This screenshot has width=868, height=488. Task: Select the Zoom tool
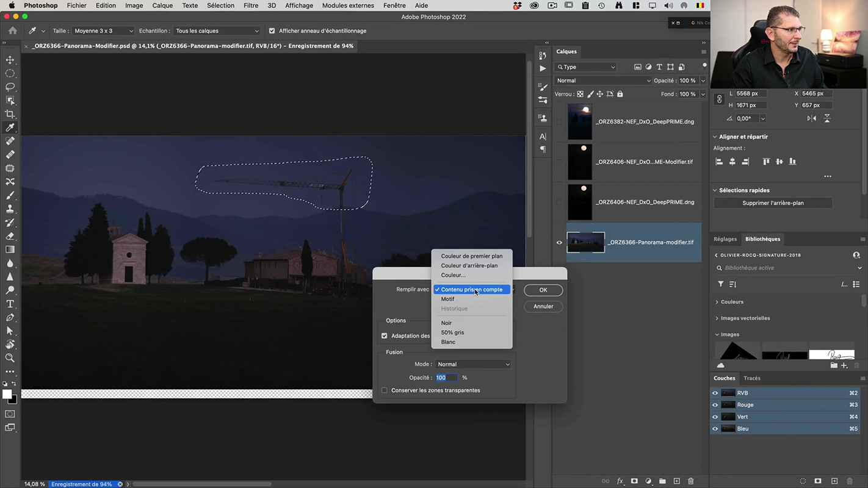10,358
